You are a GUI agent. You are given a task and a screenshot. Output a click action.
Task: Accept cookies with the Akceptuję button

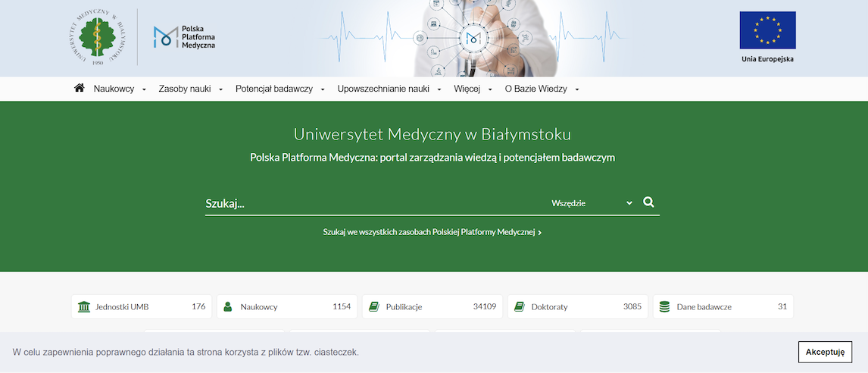pyautogui.click(x=825, y=352)
